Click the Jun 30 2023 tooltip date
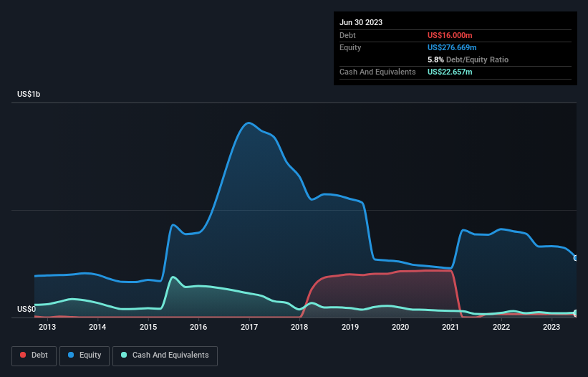Image resolution: width=588 pixels, height=377 pixels. pyautogui.click(x=361, y=22)
